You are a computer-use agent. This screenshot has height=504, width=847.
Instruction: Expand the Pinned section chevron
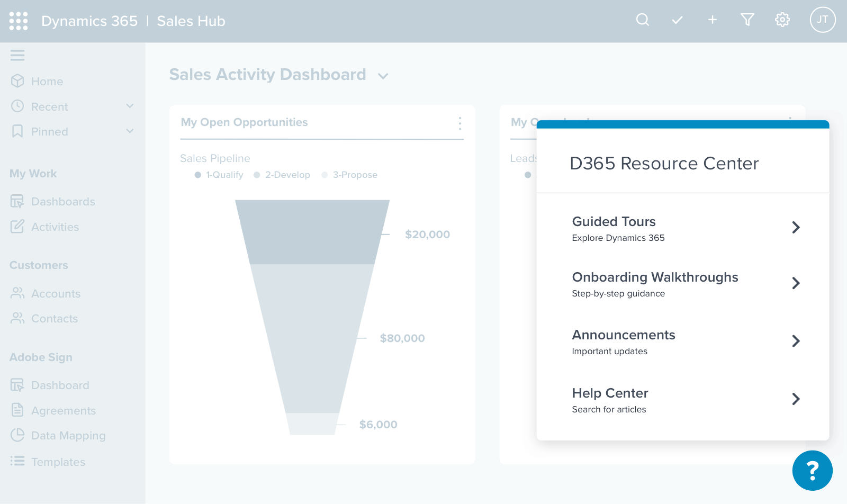[130, 131]
